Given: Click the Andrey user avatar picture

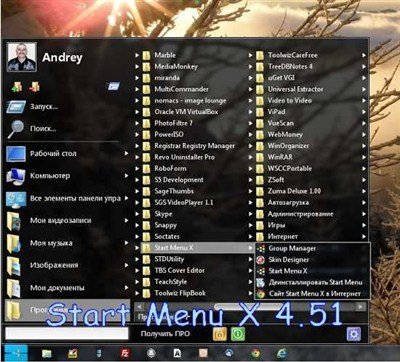Looking at the screenshot, I should point(22,57).
